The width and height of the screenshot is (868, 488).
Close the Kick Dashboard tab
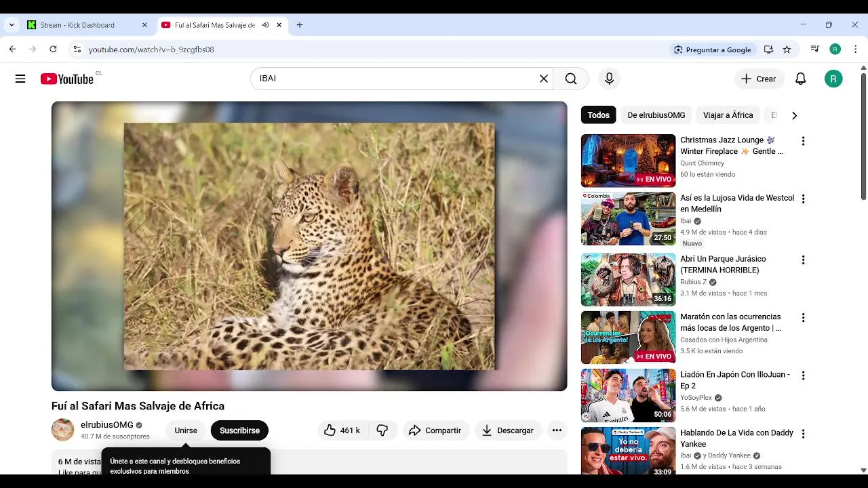click(x=144, y=25)
